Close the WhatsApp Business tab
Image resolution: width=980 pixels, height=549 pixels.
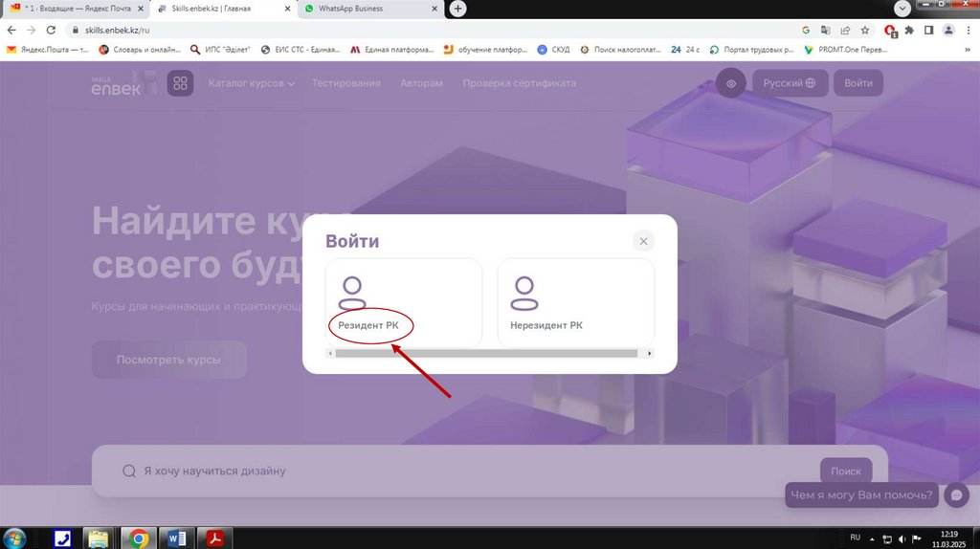click(x=434, y=9)
